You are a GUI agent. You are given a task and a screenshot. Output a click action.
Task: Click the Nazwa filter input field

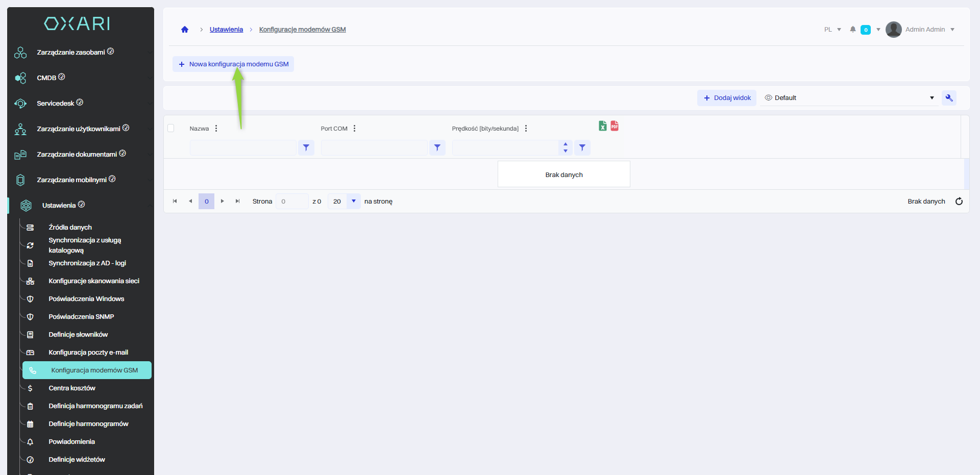(x=243, y=148)
